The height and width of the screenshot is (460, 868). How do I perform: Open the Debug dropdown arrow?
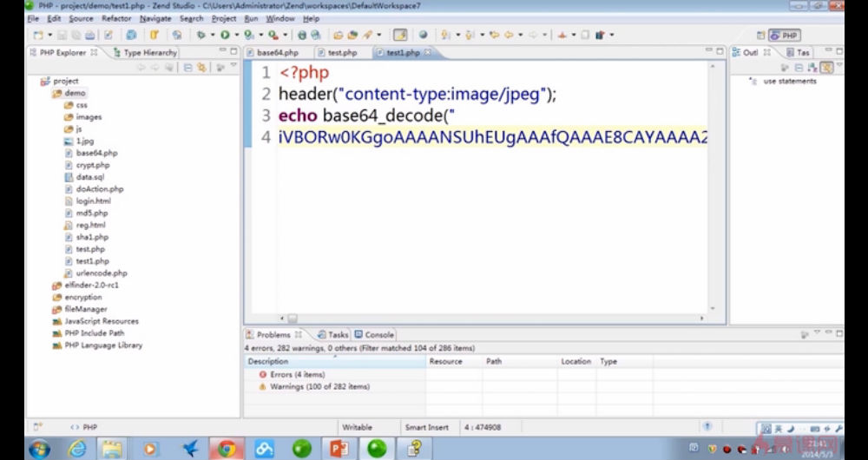[x=212, y=35]
